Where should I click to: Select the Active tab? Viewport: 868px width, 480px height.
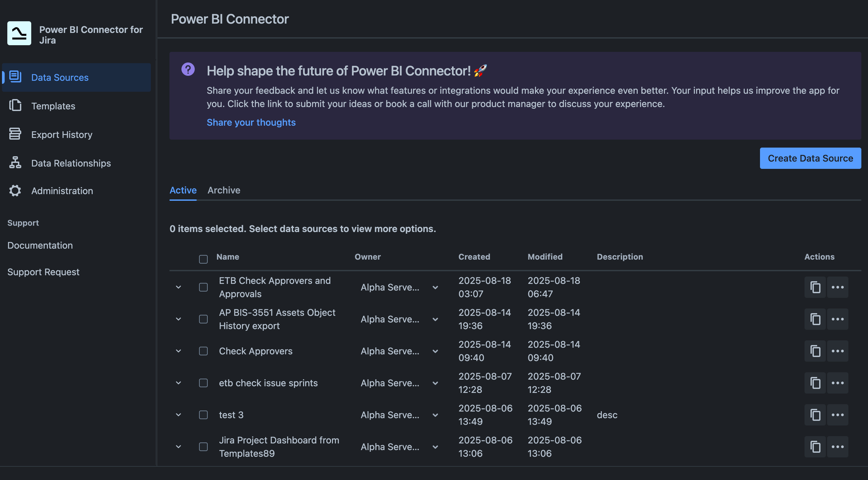coord(183,190)
